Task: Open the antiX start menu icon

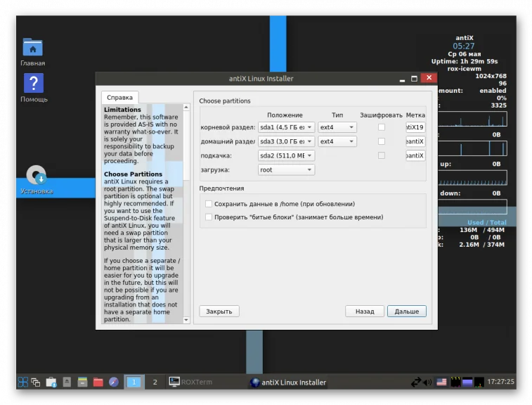Action: 23,382
